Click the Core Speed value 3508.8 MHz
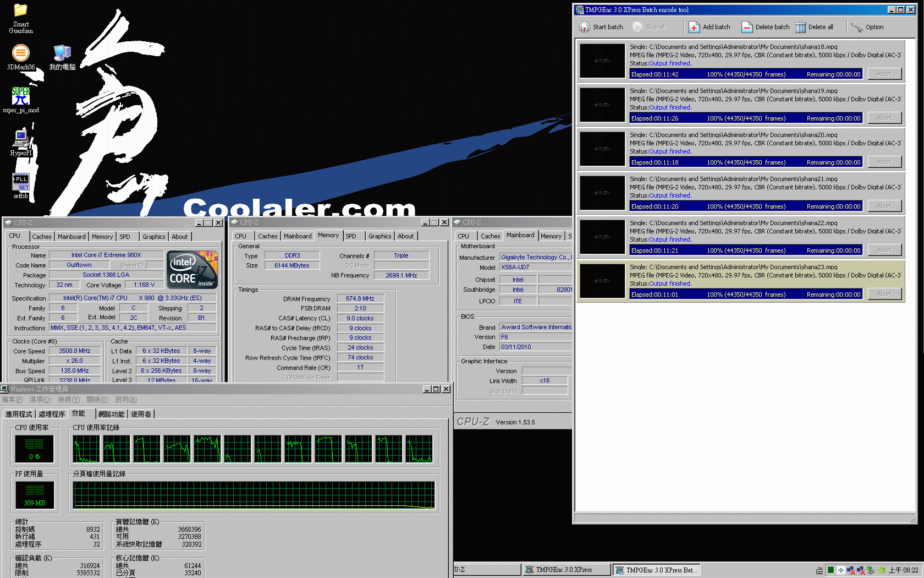Image resolution: width=924 pixels, height=578 pixels. coord(75,351)
